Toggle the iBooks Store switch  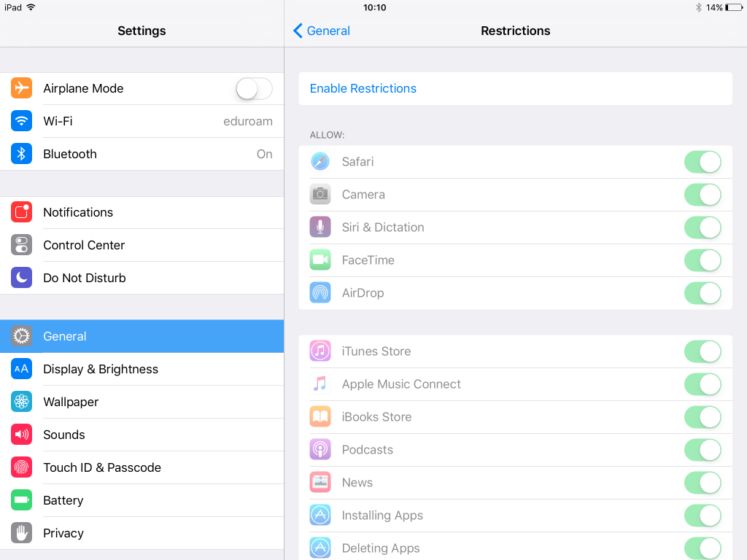point(703,417)
